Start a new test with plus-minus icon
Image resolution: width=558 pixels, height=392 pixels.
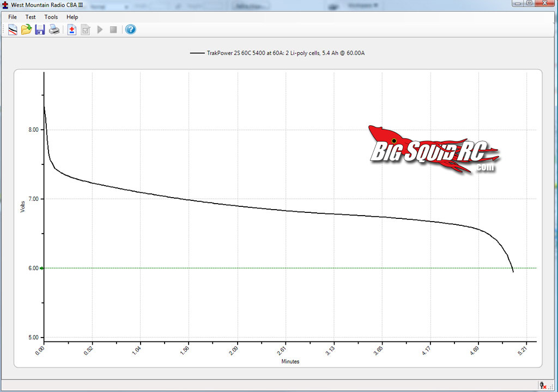[x=71, y=29]
